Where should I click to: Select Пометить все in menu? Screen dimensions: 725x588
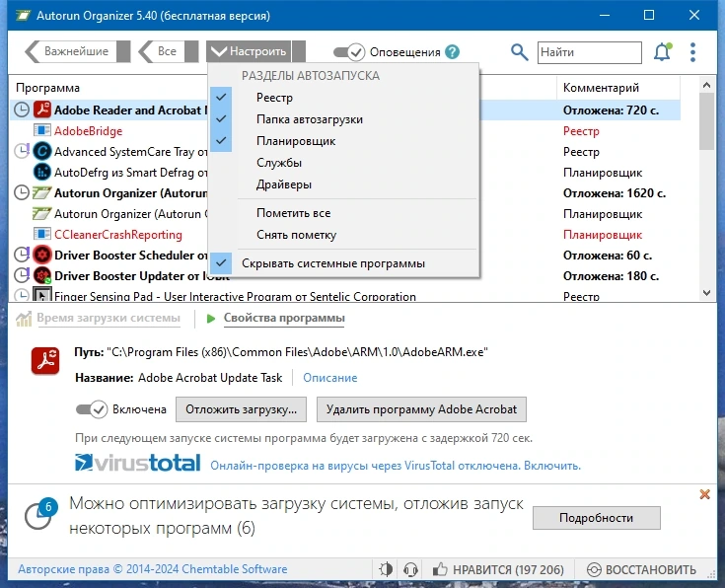(344, 213)
